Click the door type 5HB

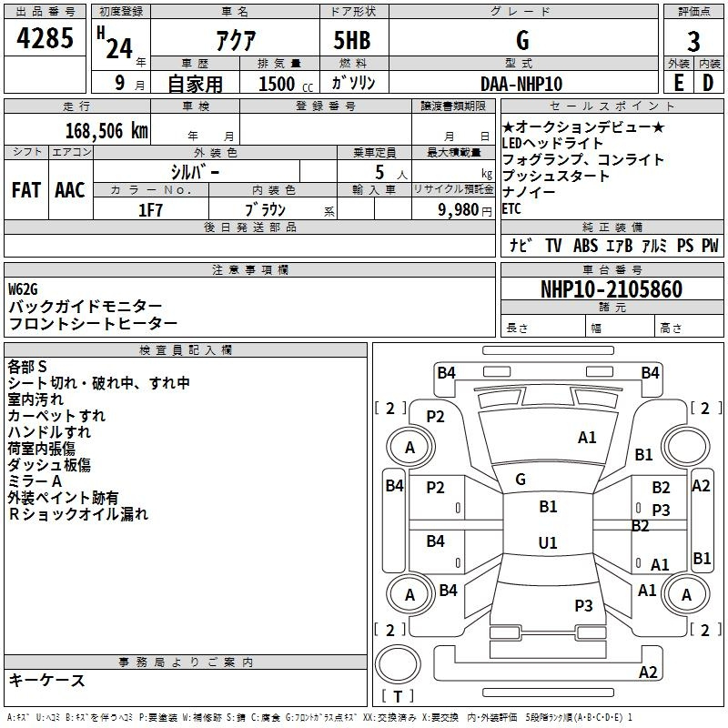(352, 40)
